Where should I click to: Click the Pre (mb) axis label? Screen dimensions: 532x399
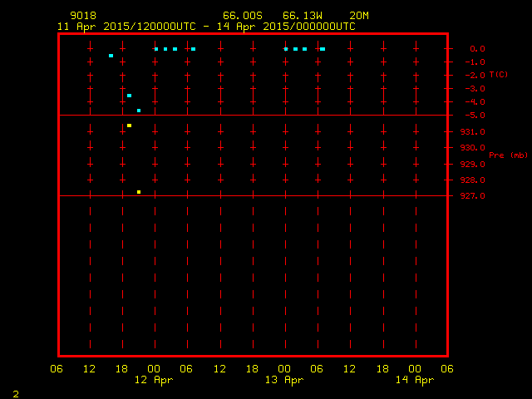508,155
